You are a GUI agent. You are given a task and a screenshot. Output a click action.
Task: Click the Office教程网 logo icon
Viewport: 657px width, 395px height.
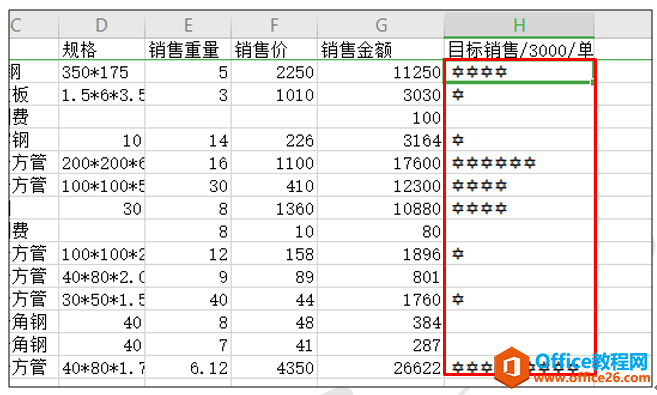click(512, 367)
